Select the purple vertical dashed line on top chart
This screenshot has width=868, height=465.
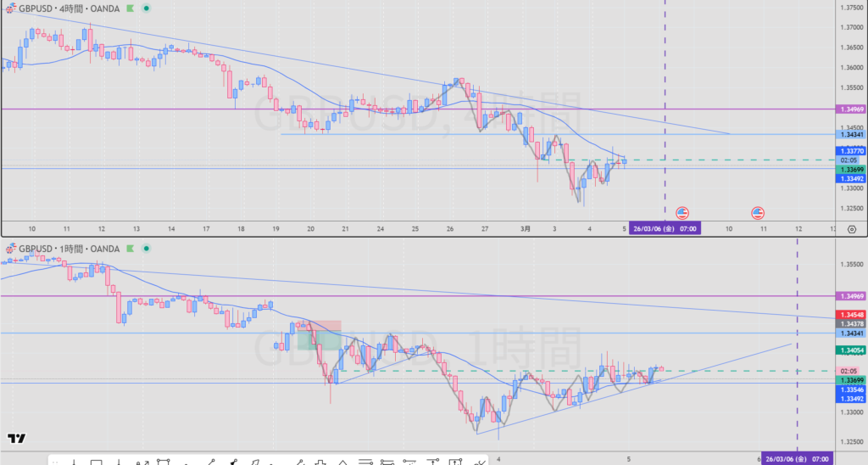pos(664,102)
